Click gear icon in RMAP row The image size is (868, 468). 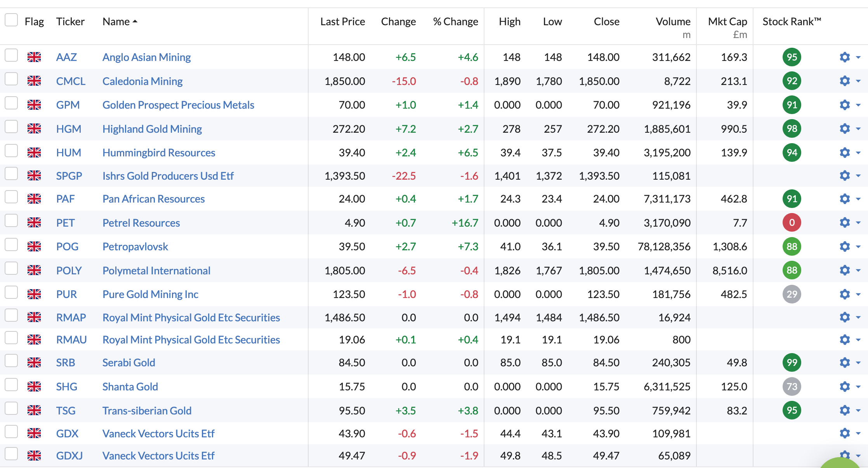pyautogui.click(x=845, y=317)
